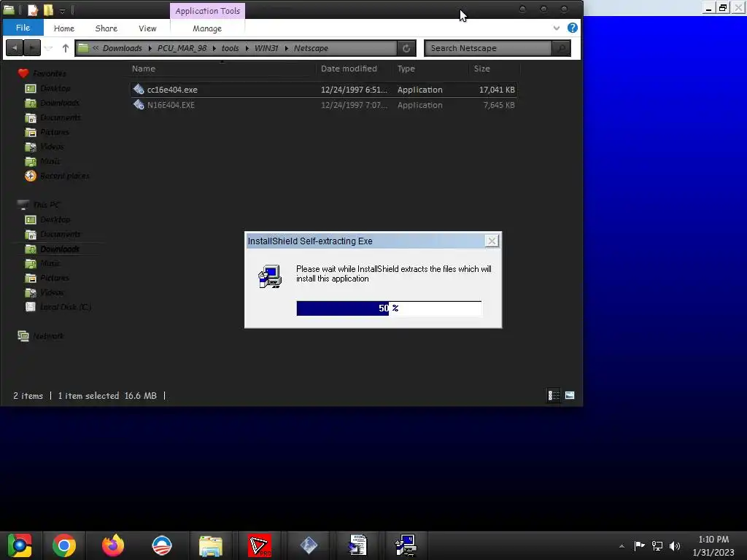The image size is (747, 560).
Task: Open the View ribbon tab
Action: pos(147,28)
